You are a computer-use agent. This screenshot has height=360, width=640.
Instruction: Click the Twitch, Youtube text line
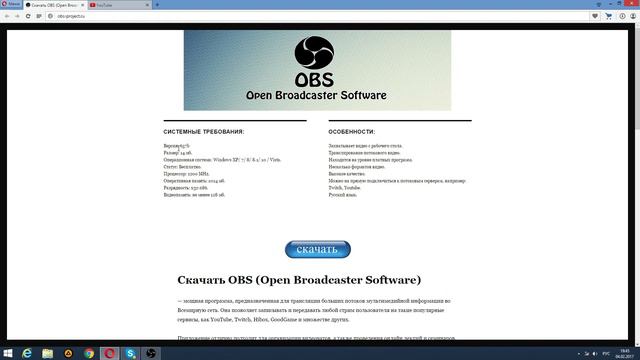coord(344,188)
